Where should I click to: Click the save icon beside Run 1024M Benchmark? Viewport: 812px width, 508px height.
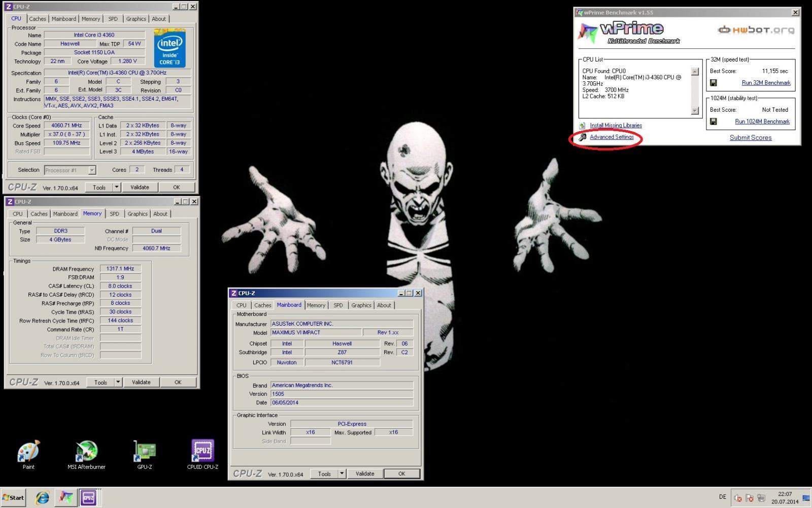713,121
